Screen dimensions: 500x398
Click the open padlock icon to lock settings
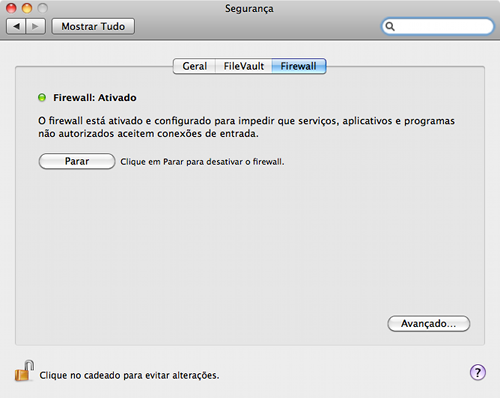click(x=24, y=371)
